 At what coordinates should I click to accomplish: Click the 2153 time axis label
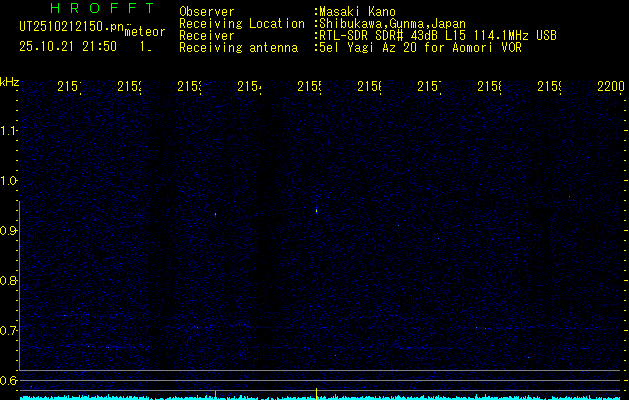tap(189, 86)
